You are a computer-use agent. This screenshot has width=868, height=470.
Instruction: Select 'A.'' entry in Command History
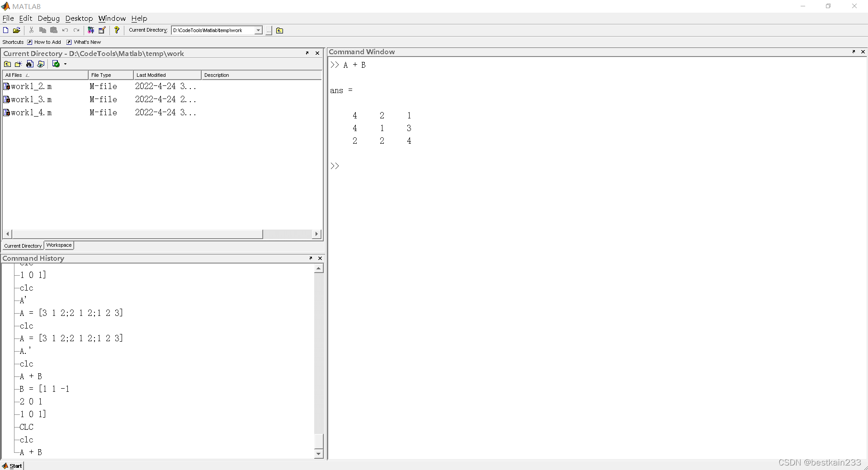click(x=25, y=351)
